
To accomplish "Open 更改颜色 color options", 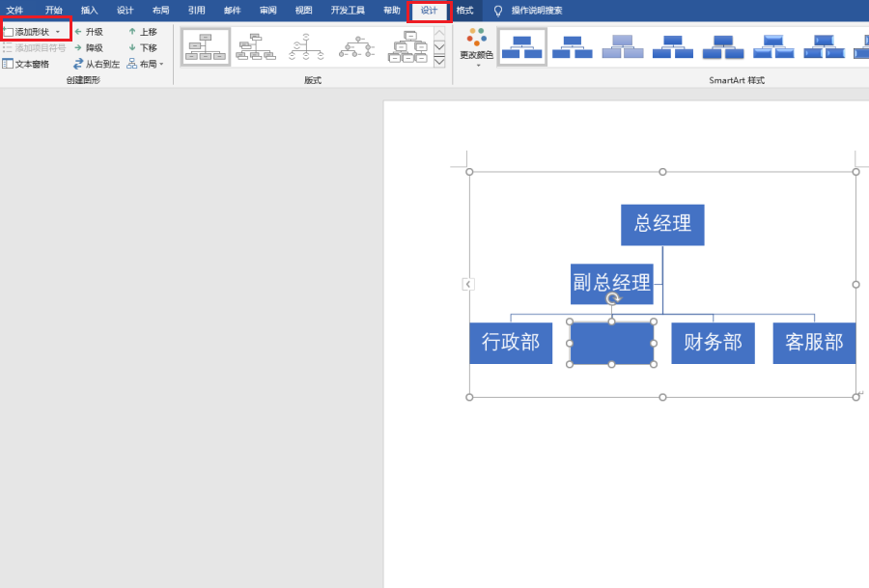I will [475, 46].
